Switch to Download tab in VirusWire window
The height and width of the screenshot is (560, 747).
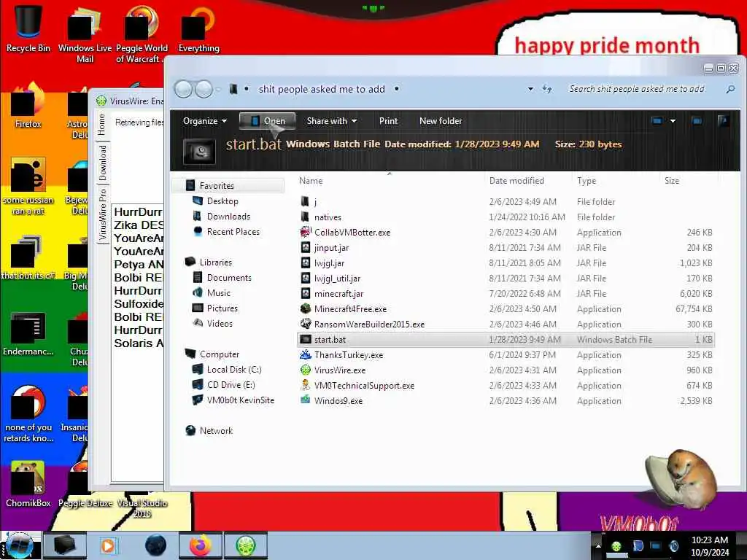click(102, 163)
